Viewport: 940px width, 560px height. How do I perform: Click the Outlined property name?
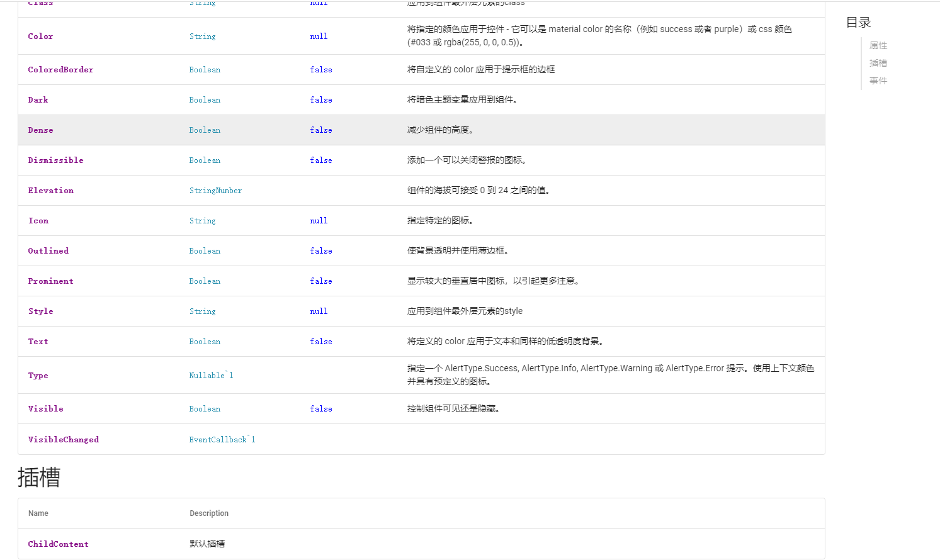[x=48, y=251]
